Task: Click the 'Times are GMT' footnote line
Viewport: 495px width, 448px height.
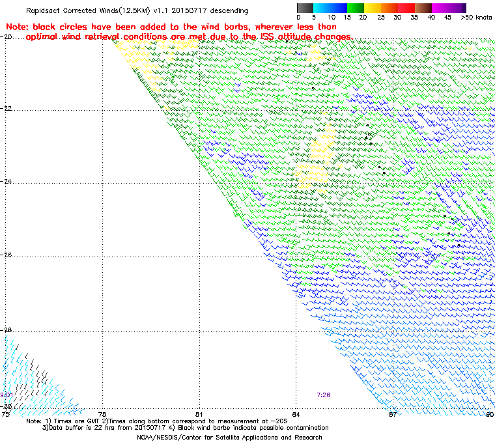Action: click(156, 421)
